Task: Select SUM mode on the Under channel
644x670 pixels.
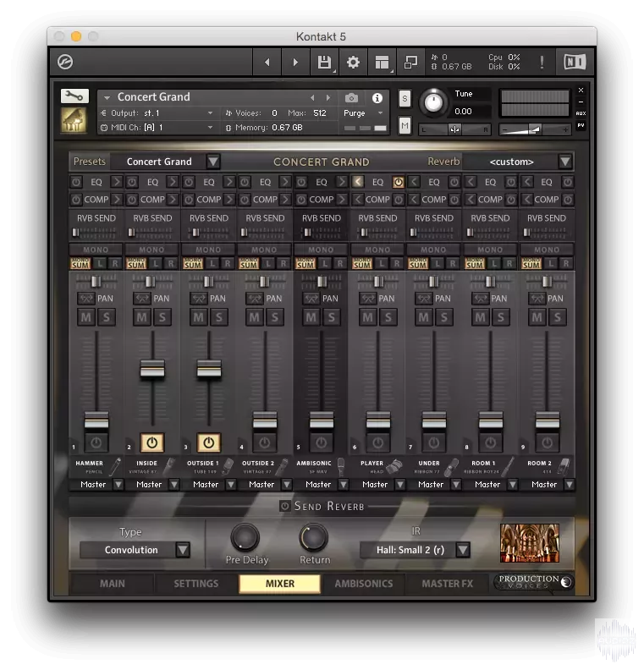Action: point(418,264)
